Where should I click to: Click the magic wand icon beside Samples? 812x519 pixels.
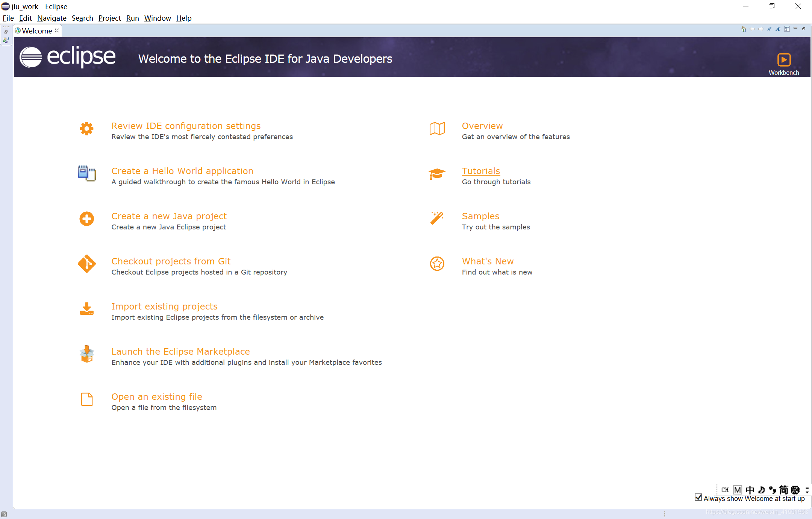437,218
